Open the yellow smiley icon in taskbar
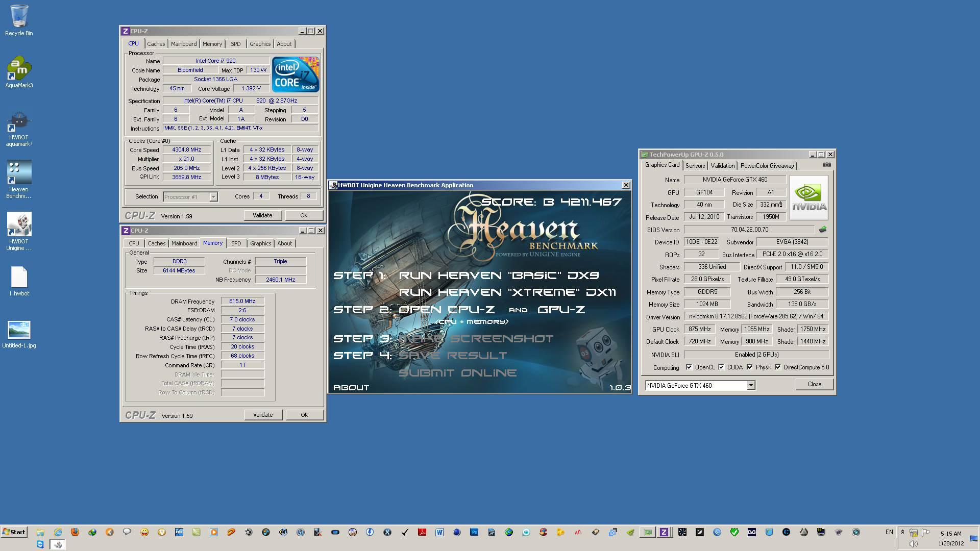 tap(144, 532)
